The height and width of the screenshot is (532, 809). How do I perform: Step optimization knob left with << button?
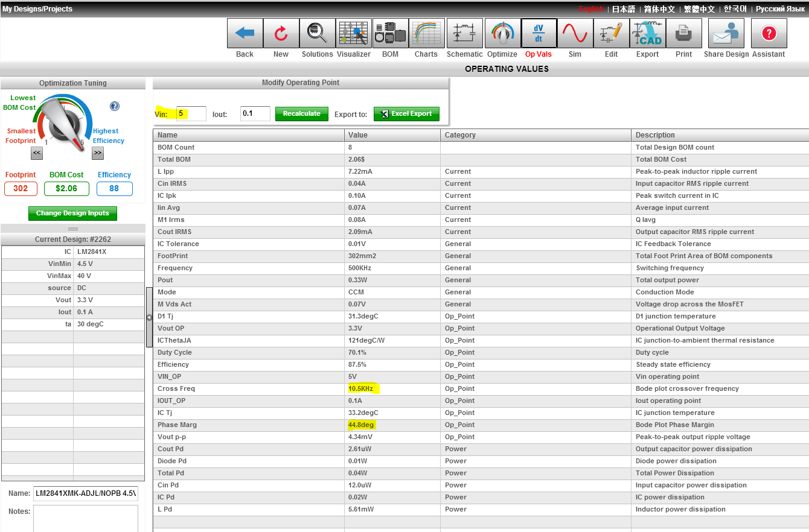[37, 153]
